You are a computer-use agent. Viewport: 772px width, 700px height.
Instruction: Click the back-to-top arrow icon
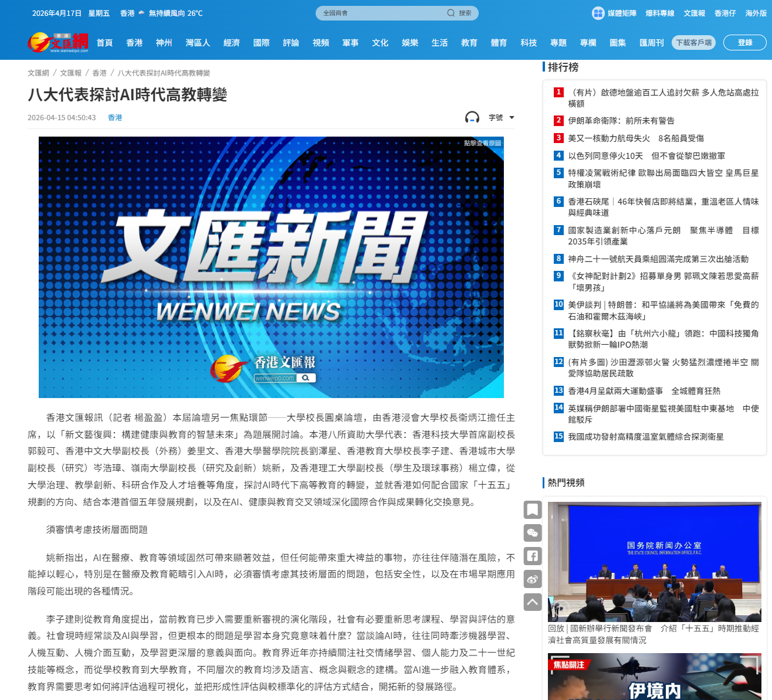533,602
